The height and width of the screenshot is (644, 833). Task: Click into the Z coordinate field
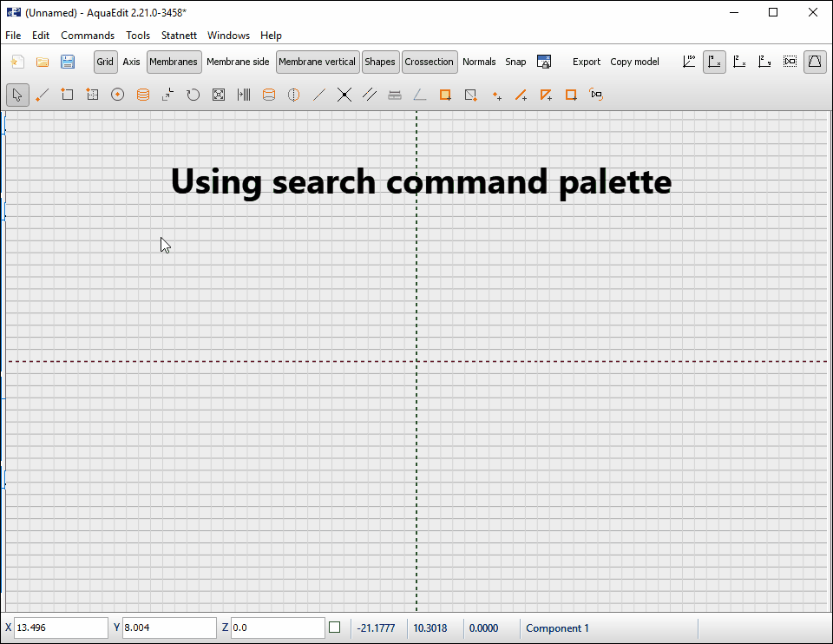(278, 628)
